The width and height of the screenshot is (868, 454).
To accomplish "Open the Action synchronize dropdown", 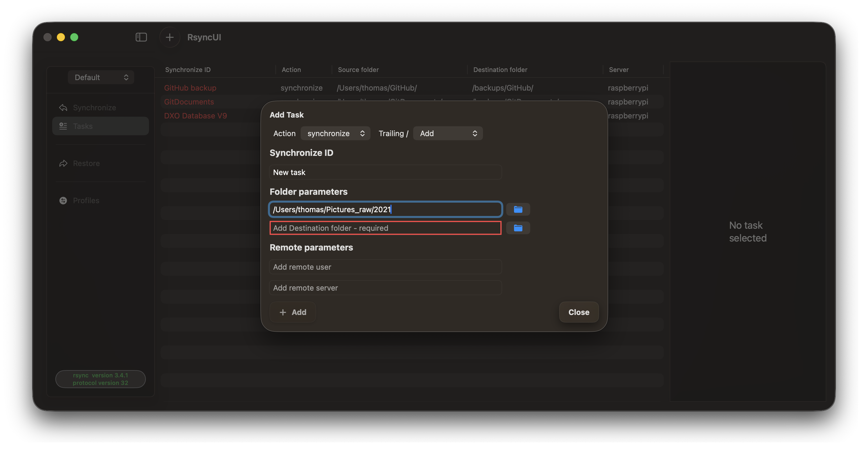I will pyautogui.click(x=335, y=133).
